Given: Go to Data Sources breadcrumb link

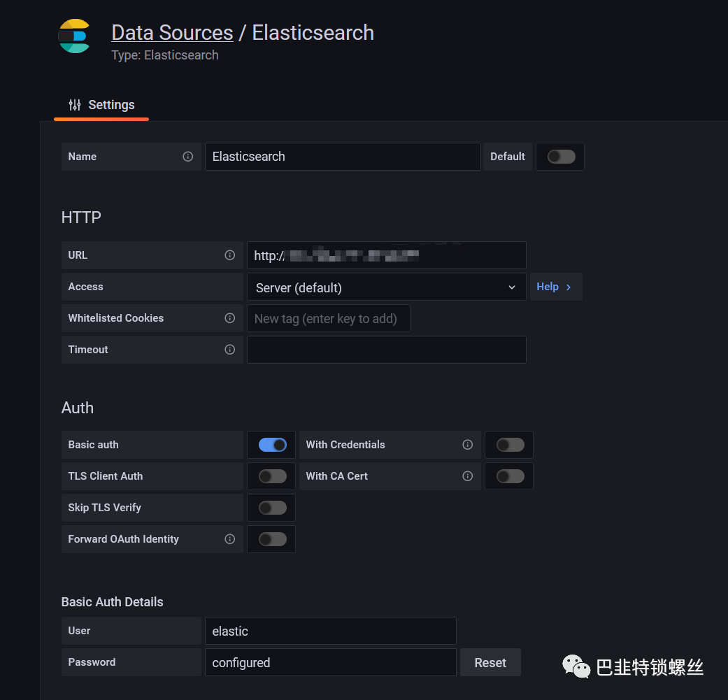Looking at the screenshot, I should pos(172,32).
